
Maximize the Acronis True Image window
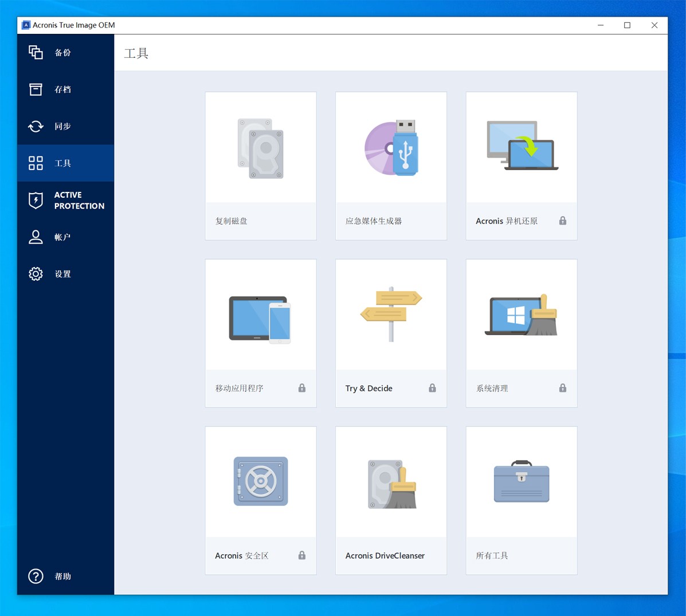(627, 25)
